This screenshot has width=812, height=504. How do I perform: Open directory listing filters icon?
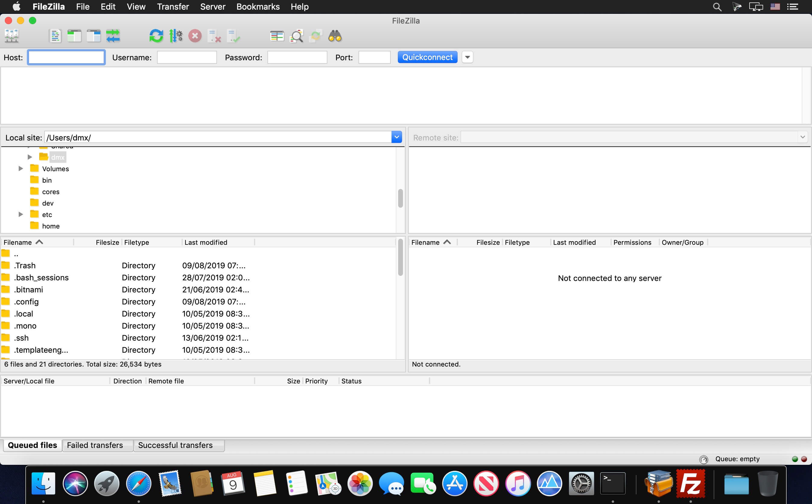click(x=277, y=36)
